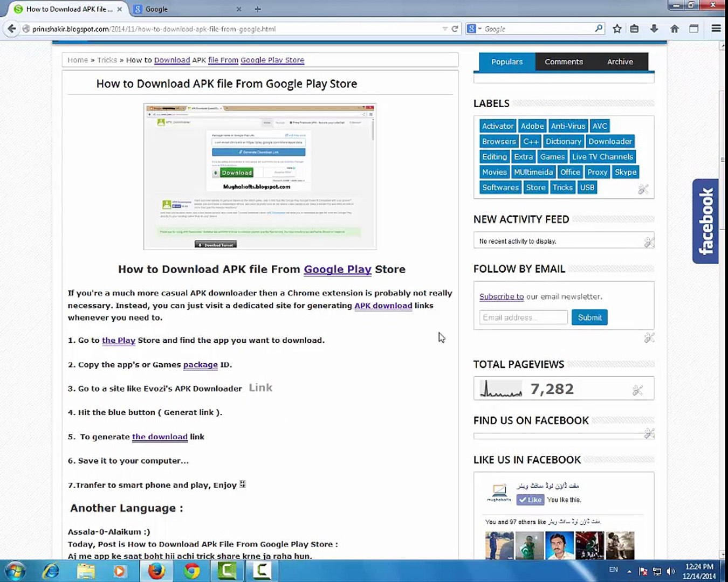Image resolution: width=728 pixels, height=582 pixels.
Task: Browse the Softwares label
Action: (x=500, y=188)
